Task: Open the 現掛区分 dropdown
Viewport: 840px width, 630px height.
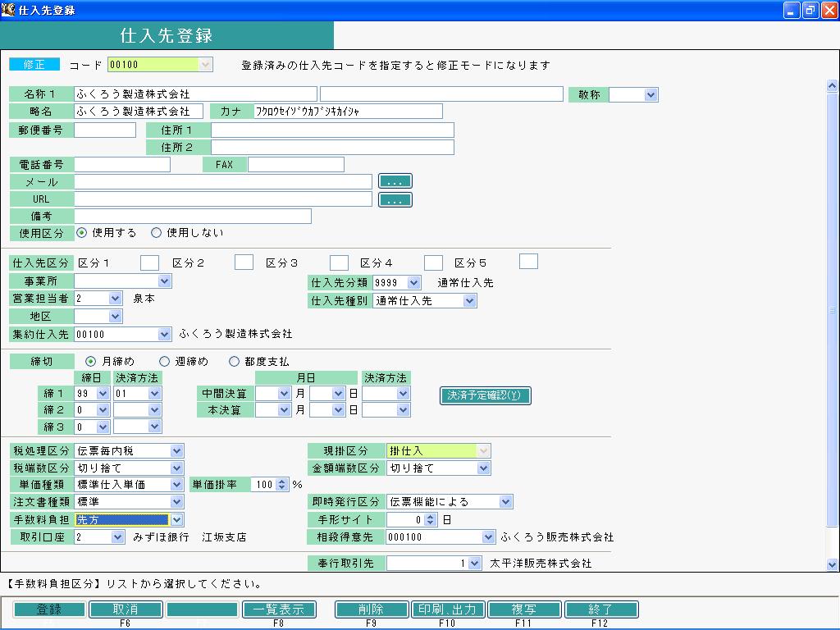Action: coord(483,450)
